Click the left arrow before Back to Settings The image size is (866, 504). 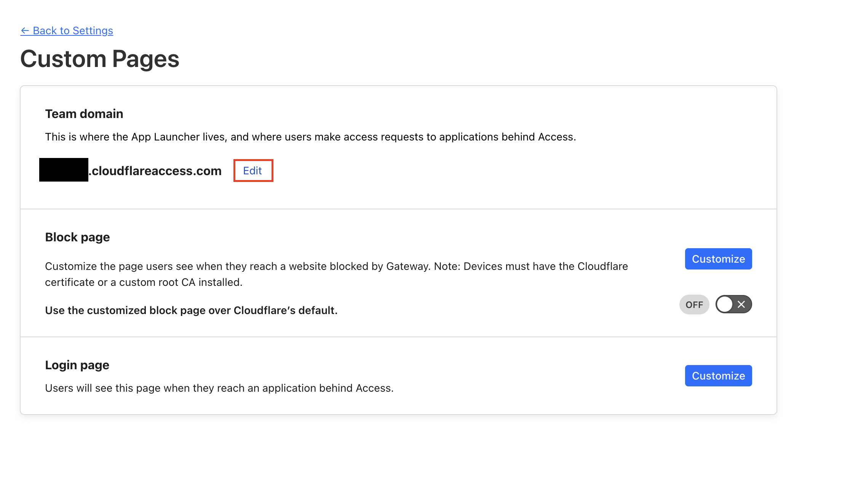pos(25,30)
